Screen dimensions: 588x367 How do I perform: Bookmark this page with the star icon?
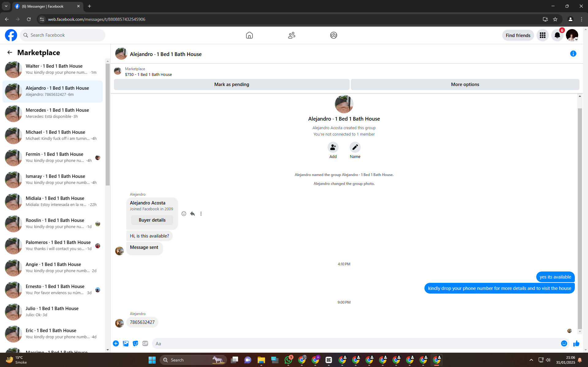(x=555, y=19)
